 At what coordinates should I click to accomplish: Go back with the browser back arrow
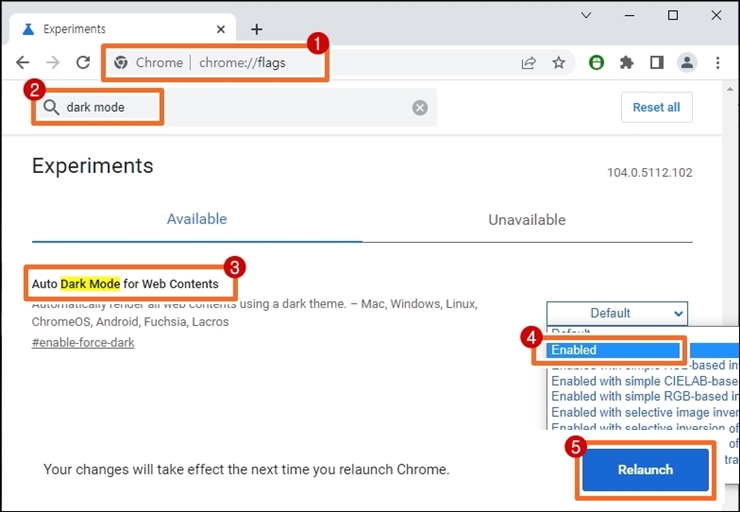point(23,62)
